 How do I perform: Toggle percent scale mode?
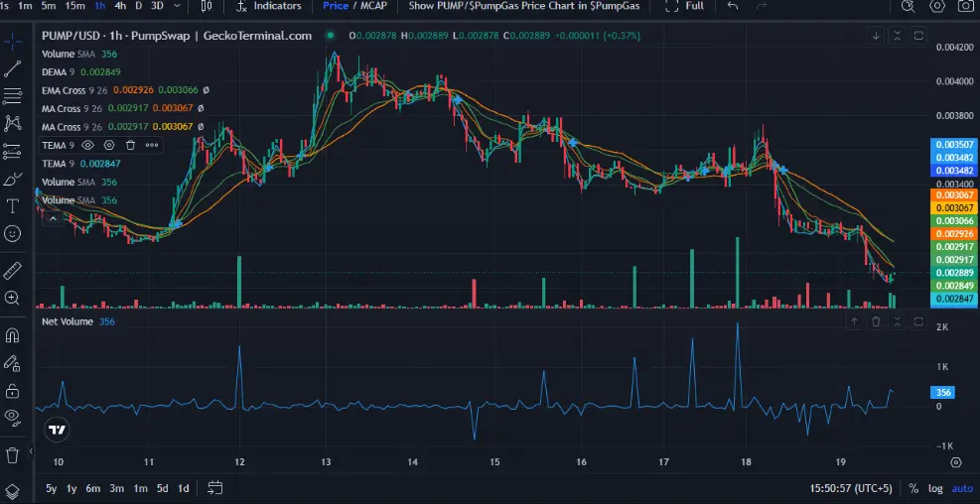tap(913, 488)
